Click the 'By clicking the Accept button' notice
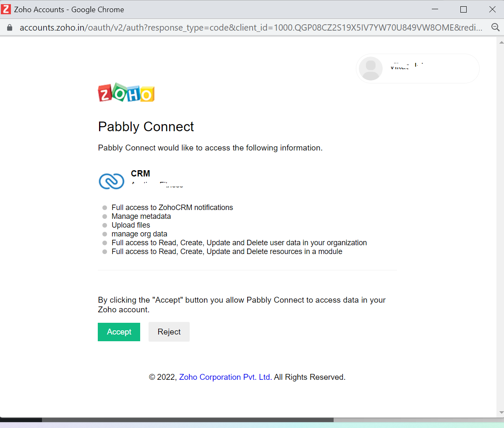 (242, 305)
